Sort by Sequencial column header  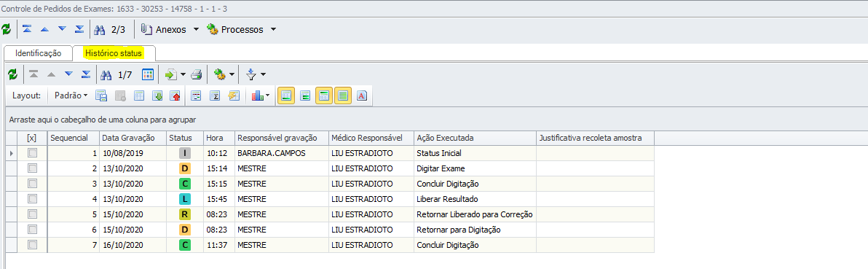click(x=74, y=138)
